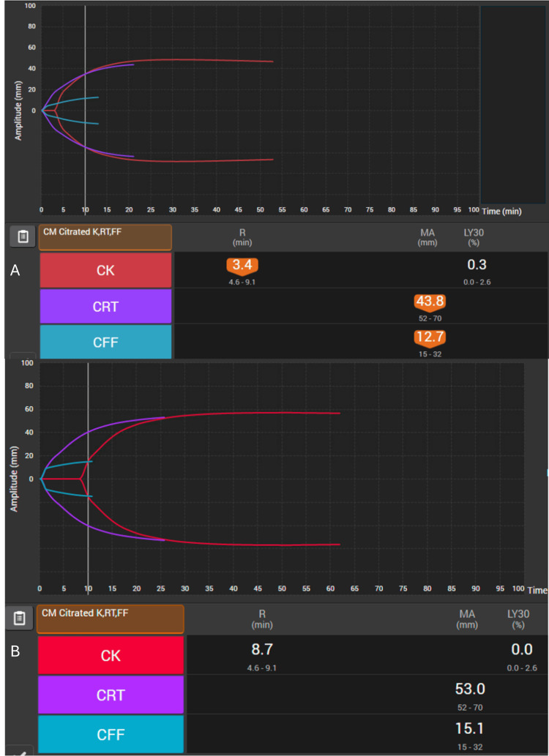549x756 pixels.
Task: Select the CK button in the row with R 3.4
Action: pyautogui.click(x=105, y=270)
